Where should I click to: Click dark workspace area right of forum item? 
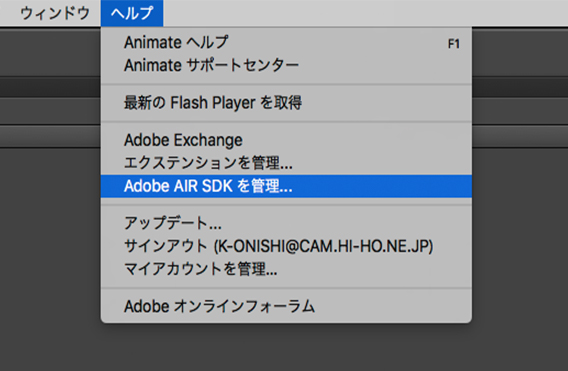point(520,307)
